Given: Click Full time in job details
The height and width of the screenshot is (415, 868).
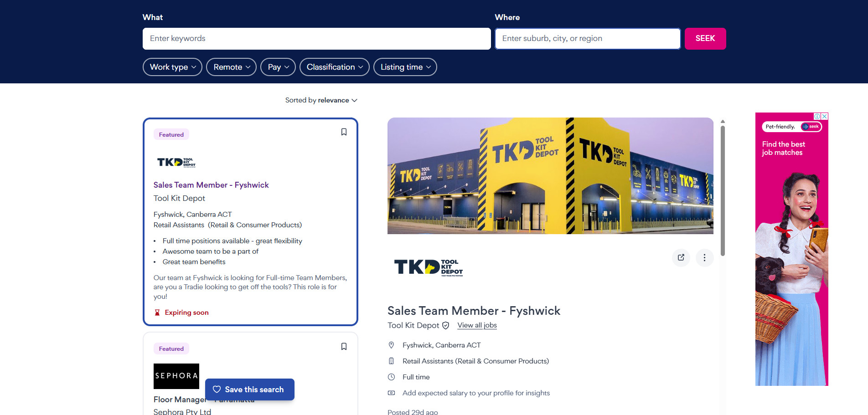Looking at the screenshot, I should 416,377.
